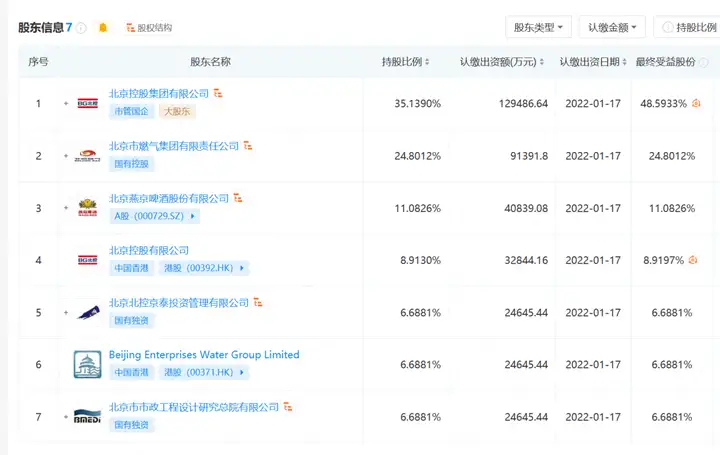This screenshot has height=455, width=720.
Task: Click the 大股东 tag
Action: click(177, 111)
